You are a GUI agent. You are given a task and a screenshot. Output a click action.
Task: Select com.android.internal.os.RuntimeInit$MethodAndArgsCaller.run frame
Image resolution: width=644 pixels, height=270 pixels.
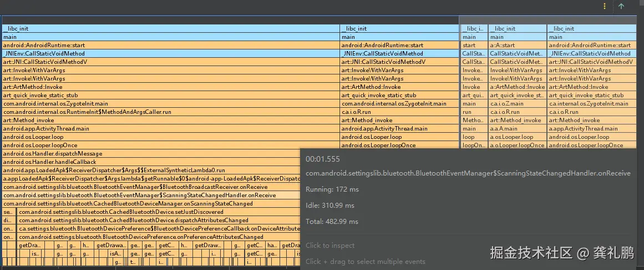(x=170, y=112)
